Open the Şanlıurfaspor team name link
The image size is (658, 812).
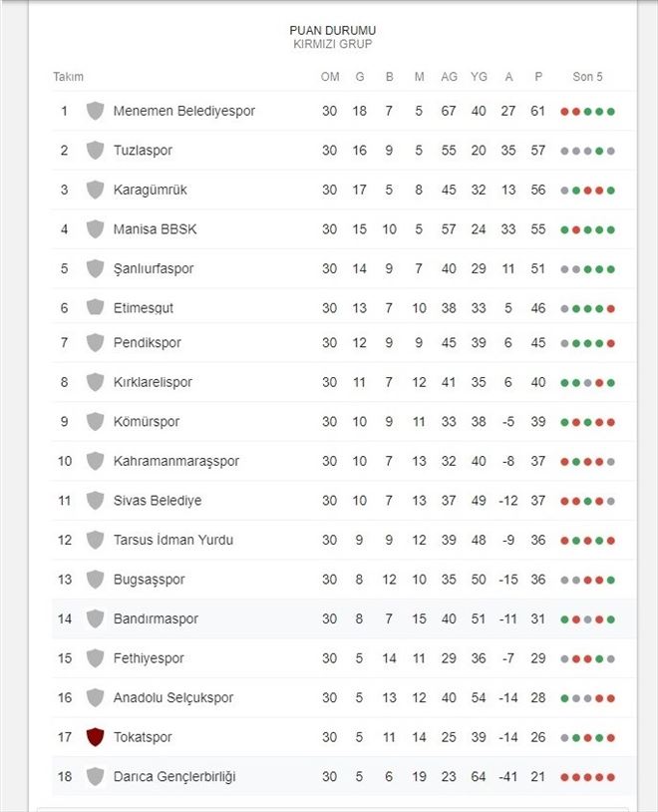tap(154, 268)
